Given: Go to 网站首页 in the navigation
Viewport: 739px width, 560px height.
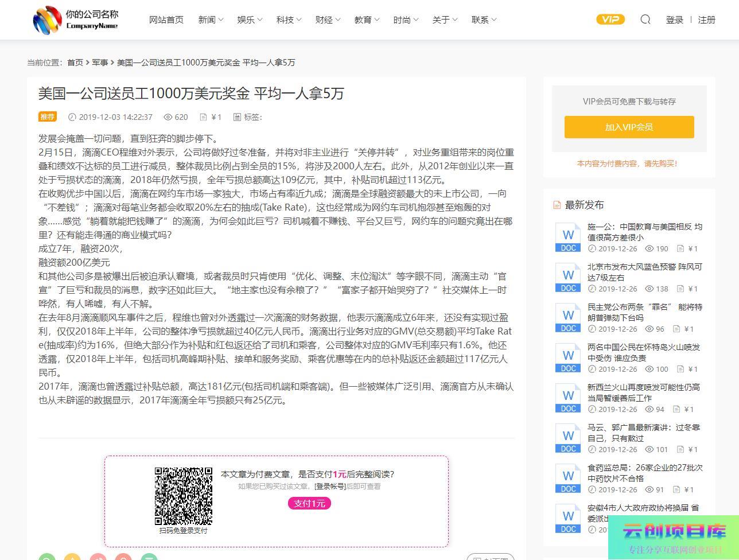Looking at the screenshot, I should 166,20.
